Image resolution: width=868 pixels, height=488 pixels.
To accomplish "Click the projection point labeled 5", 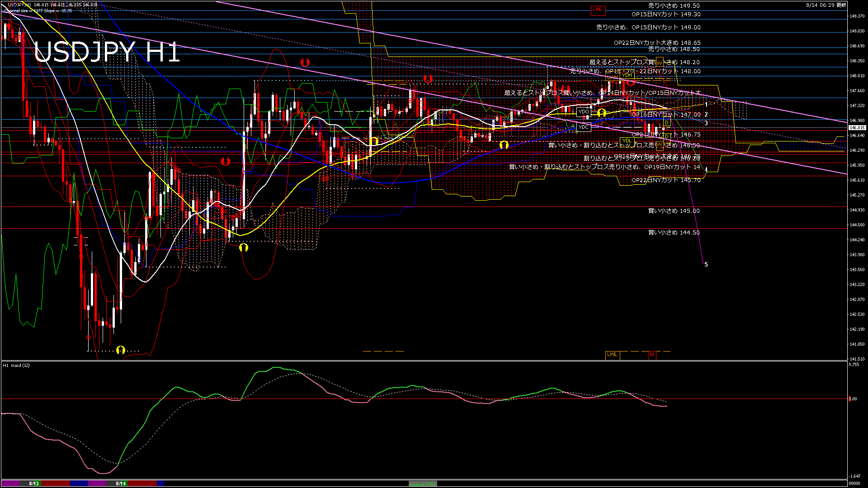I will click(706, 265).
